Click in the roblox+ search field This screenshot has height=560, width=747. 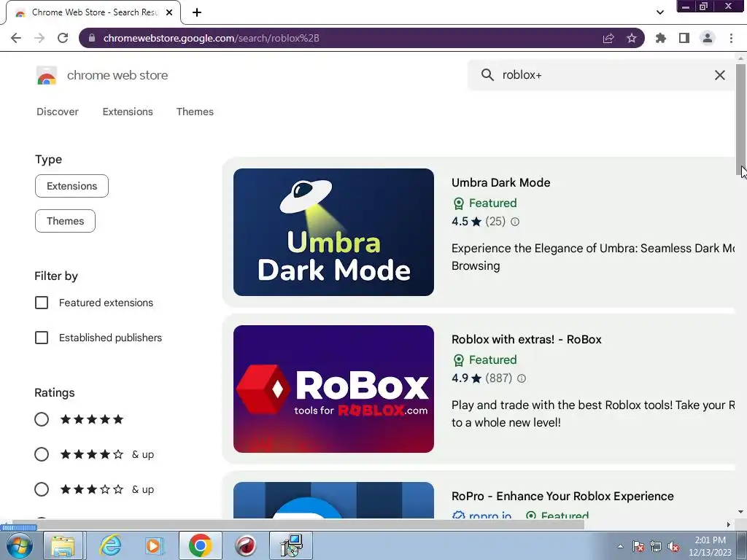click(600, 75)
